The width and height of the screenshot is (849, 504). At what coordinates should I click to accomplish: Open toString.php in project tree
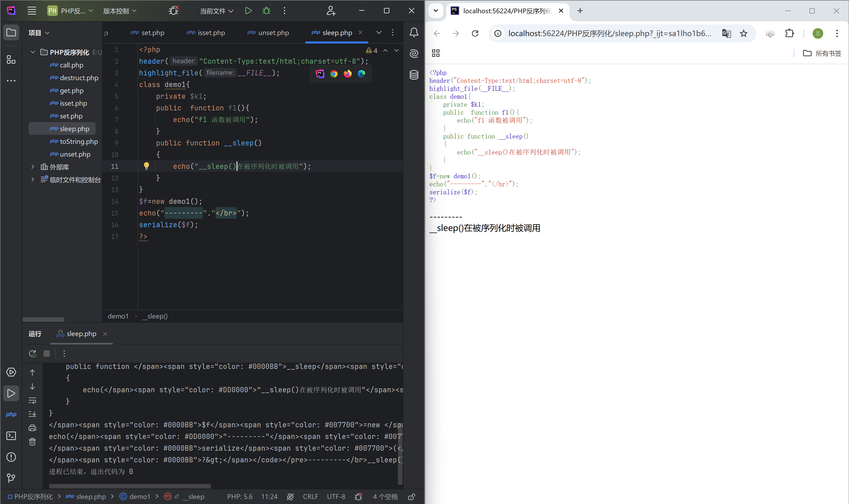tap(74, 141)
